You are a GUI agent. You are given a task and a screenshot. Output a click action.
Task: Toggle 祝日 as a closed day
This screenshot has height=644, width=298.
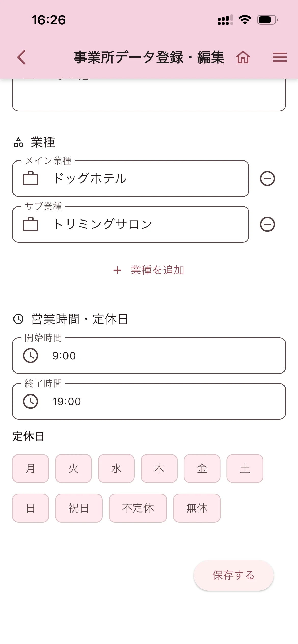[x=79, y=508]
